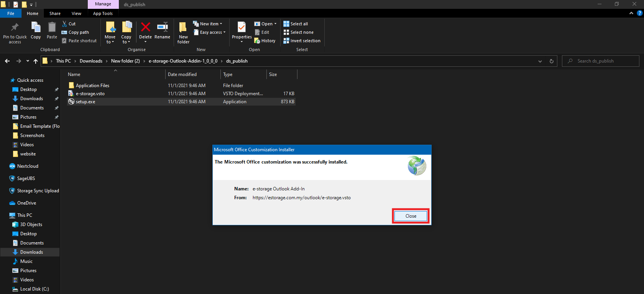
Task: Click the refresh icon beside address bar
Action: (x=552, y=61)
